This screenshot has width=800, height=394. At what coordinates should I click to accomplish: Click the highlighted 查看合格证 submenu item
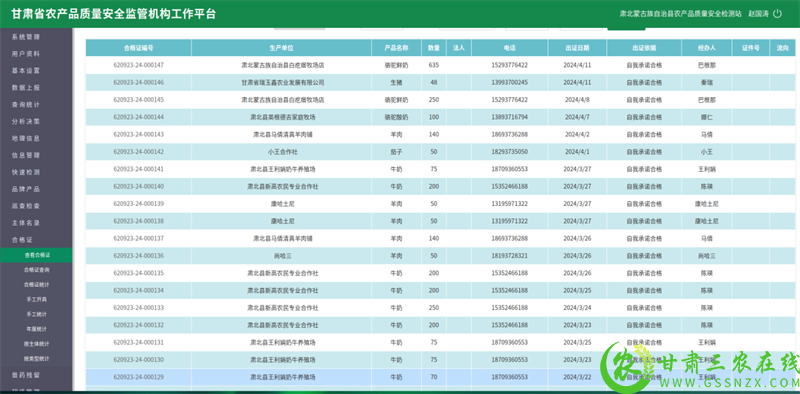36,255
